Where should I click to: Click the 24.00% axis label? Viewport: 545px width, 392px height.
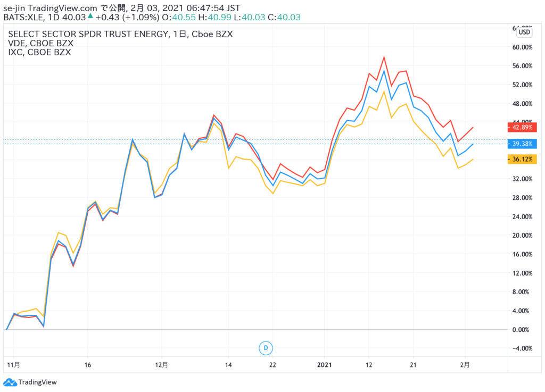522,216
